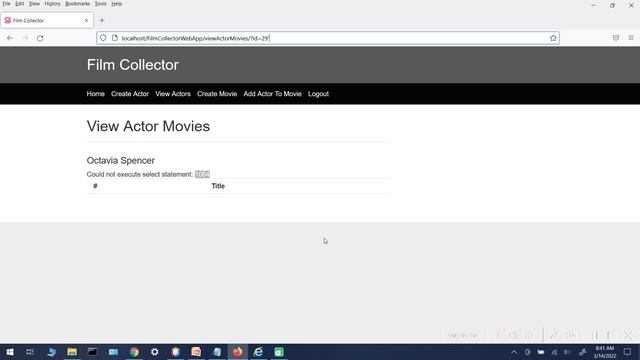Image resolution: width=640 pixels, height=360 pixels.
Task: Click the URL address bar
Action: (328, 38)
